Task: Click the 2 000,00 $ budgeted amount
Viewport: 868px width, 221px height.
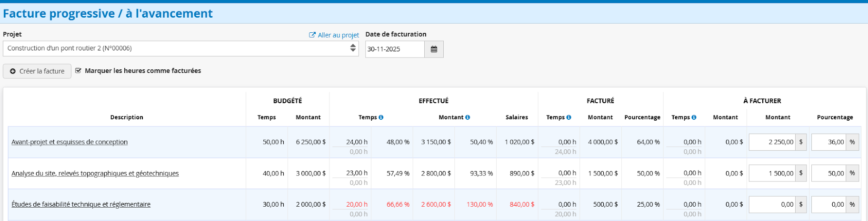Action: pyautogui.click(x=310, y=204)
